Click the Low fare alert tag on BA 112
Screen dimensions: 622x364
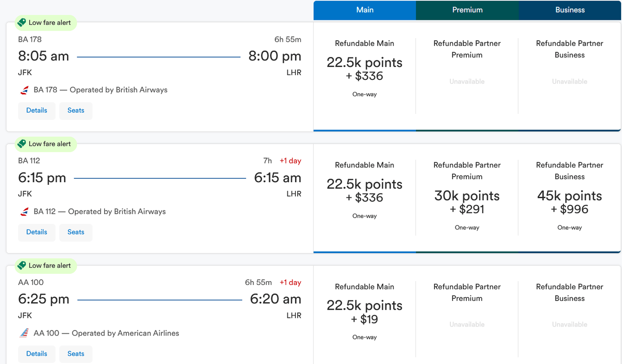pyautogui.click(x=45, y=144)
